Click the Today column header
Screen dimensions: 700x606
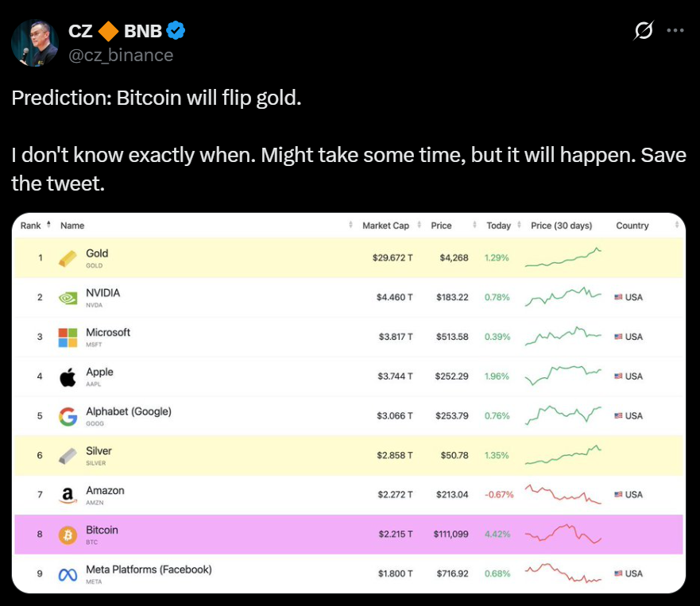point(498,226)
